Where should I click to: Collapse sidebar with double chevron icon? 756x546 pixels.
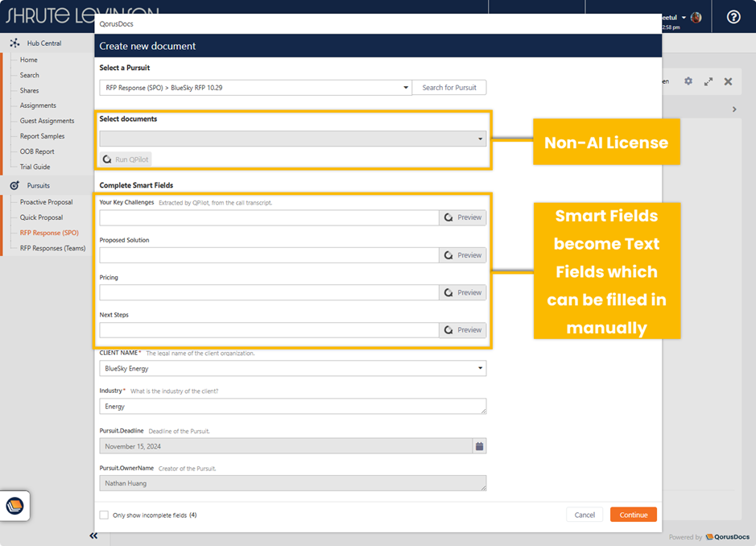click(93, 536)
